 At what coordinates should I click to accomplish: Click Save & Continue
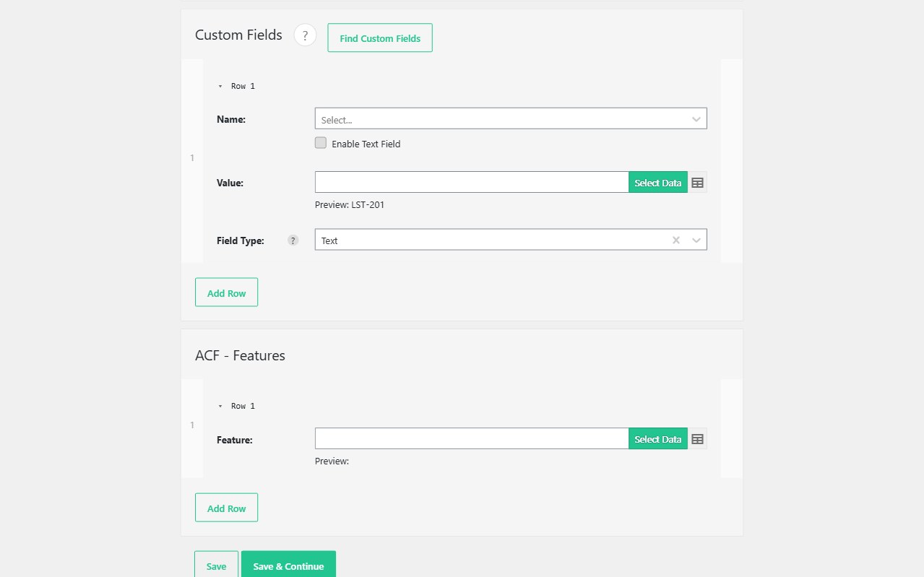pos(288,565)
